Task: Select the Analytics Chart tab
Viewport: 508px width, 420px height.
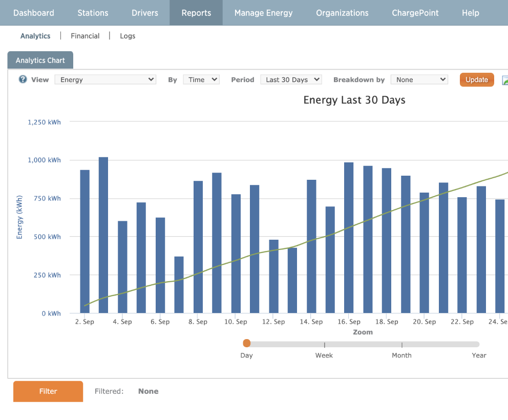Action: [40, 60]
